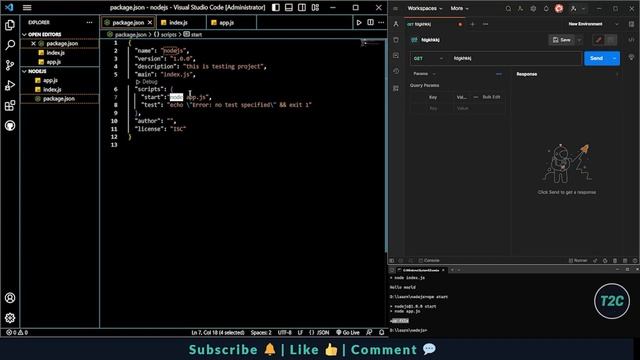
Task: Open the VS Code hamburger menu
Action: tap(27, 7)
